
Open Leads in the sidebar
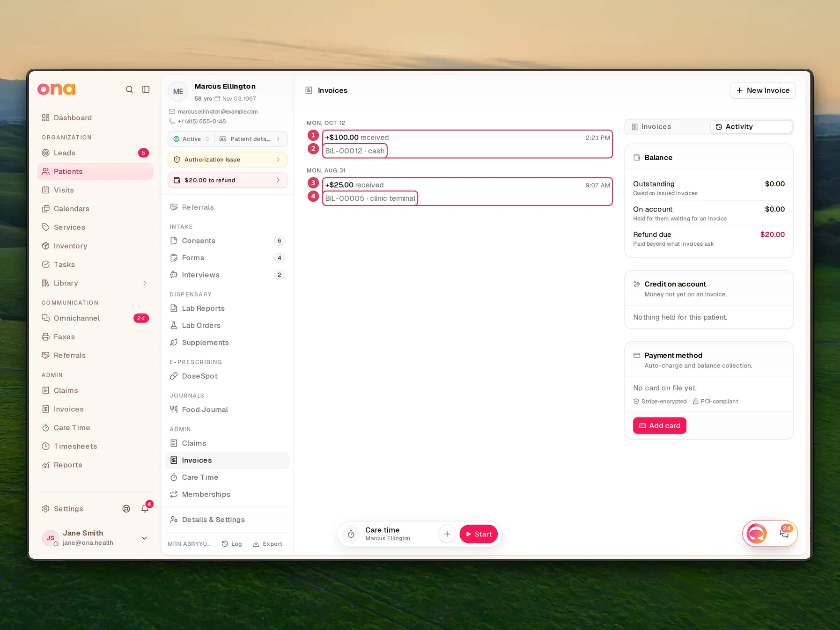95,153
